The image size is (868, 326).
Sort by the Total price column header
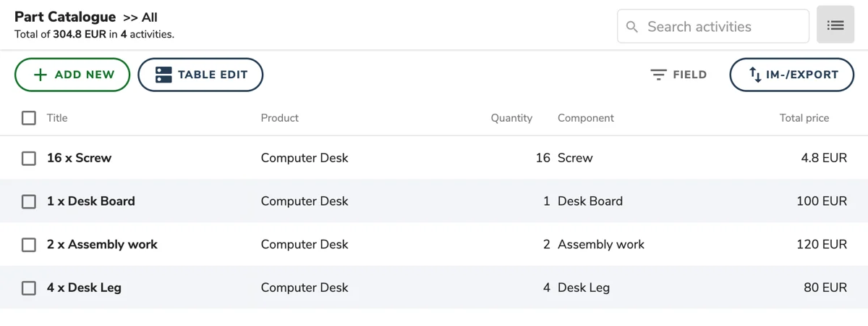804,118
